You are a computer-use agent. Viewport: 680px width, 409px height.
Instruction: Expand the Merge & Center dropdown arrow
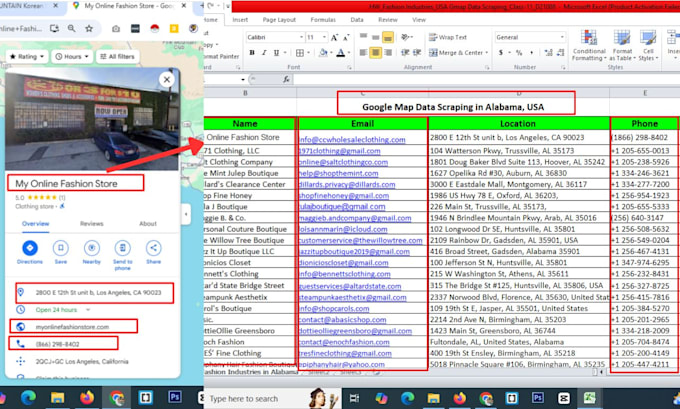click(487, 52)
